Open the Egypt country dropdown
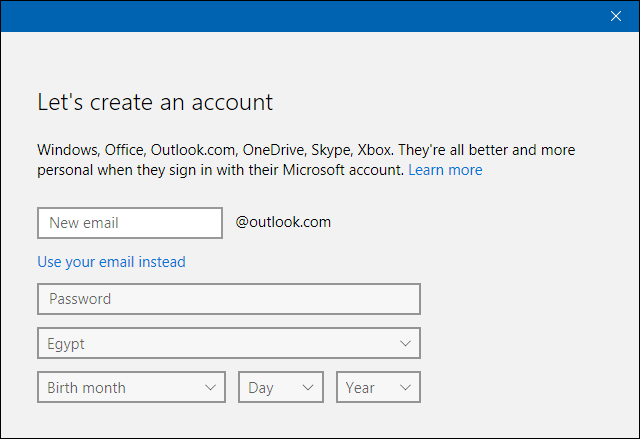Viewport: 640px width, 439px height. [x=229, y=343]
